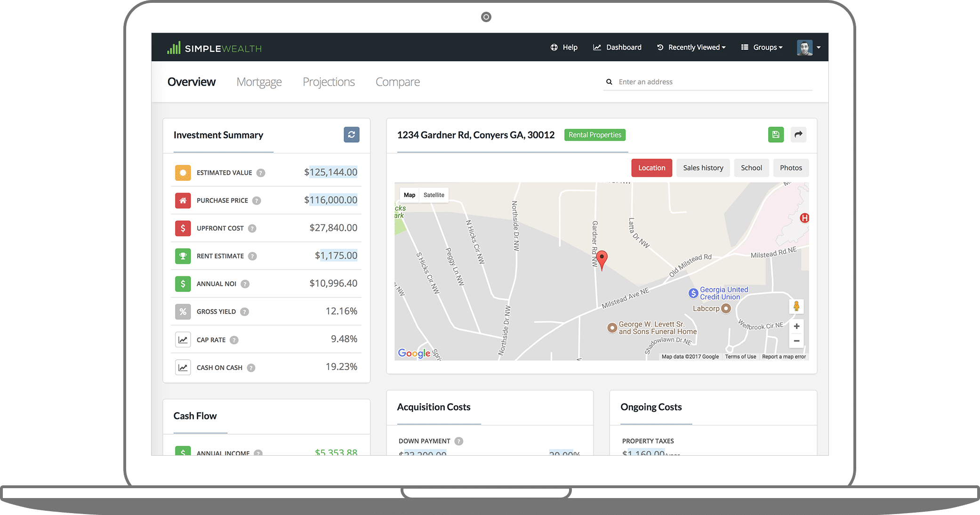Click the Upfront Cost value $27,840.00
Viewport: 980px width, 515px height.
(x=333, y=228)
